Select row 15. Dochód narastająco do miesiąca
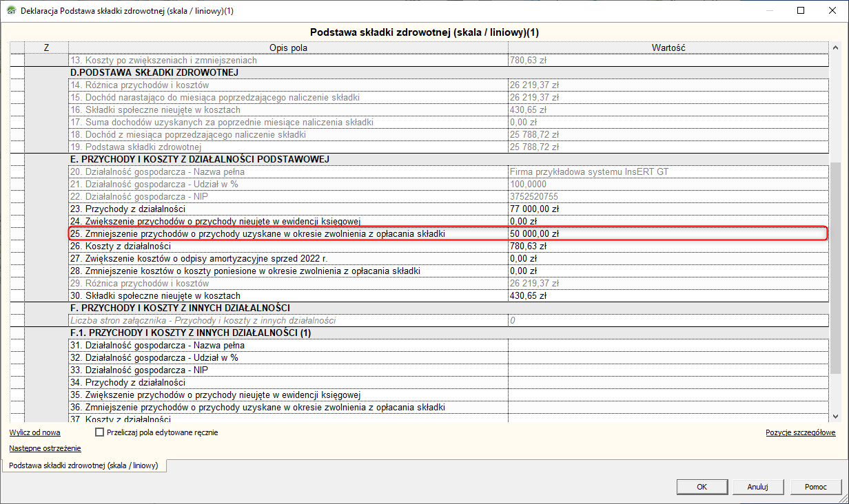The height and width of the screenshot is (504, 849). pos(288,97)
